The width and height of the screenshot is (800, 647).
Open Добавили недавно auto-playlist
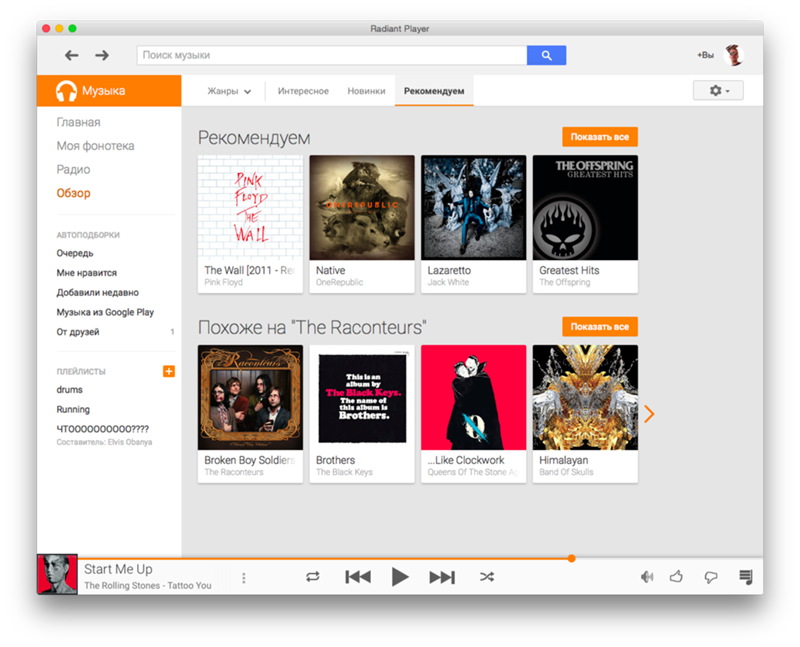[x=97, y=293]
